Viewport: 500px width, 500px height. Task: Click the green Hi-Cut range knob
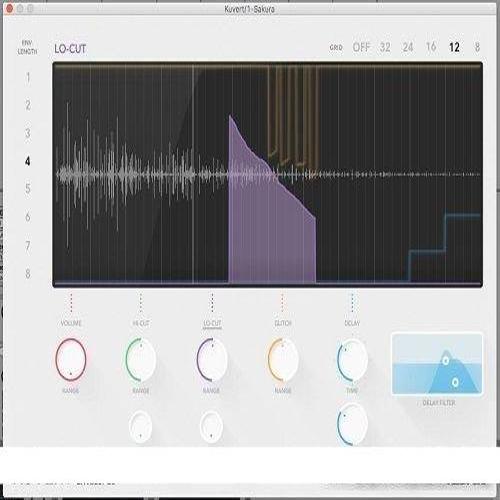tap(141, 359)
